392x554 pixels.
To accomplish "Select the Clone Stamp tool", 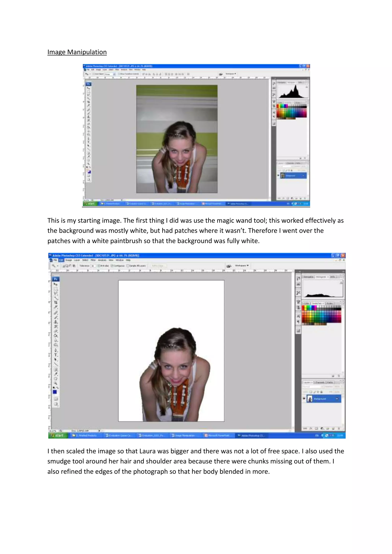I will tap(56, 322).
